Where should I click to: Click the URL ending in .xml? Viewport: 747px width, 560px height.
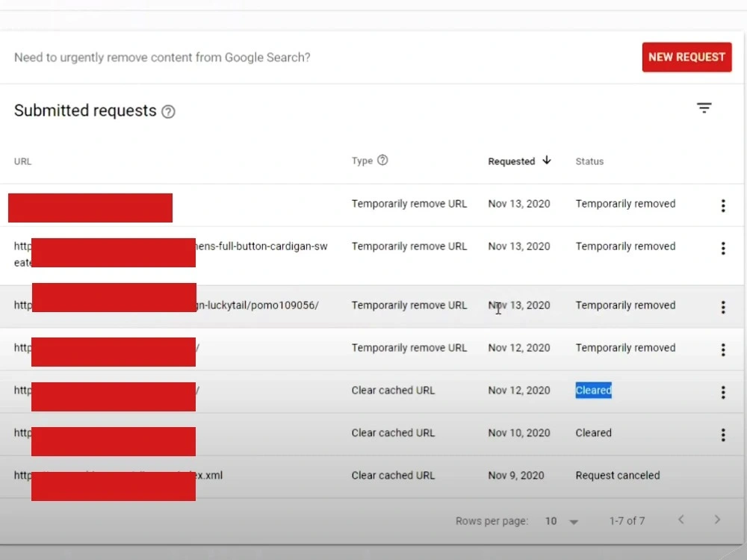tap(118, 475)
